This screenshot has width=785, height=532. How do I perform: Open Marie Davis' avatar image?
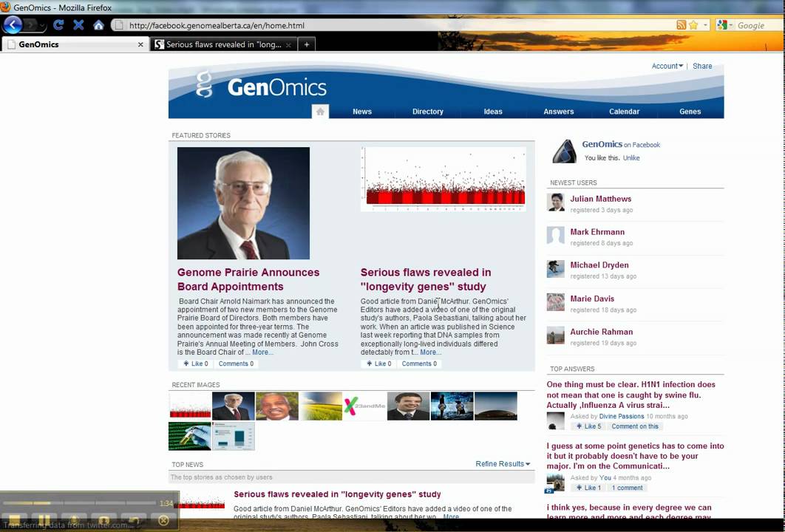(x=555, y=302)
